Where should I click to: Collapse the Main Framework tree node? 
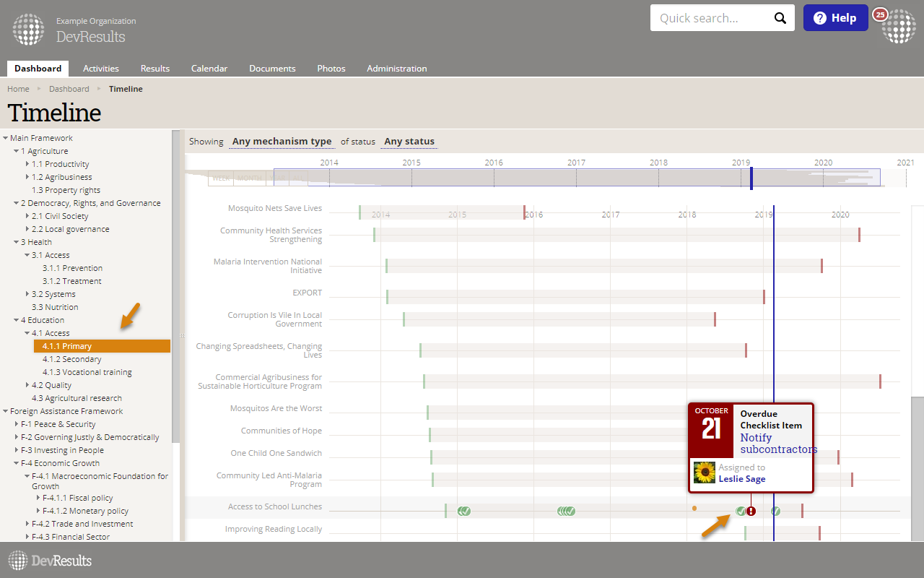[x=6, y=138]
